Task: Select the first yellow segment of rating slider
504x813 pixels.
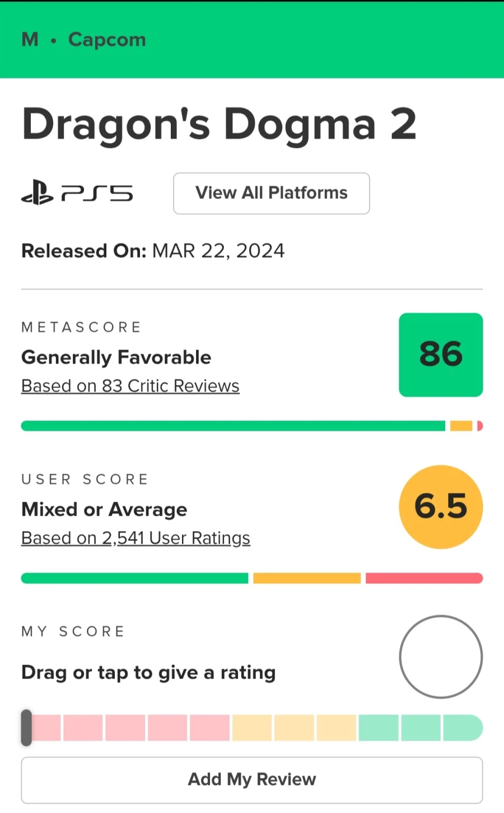Action: pos(252,728)
